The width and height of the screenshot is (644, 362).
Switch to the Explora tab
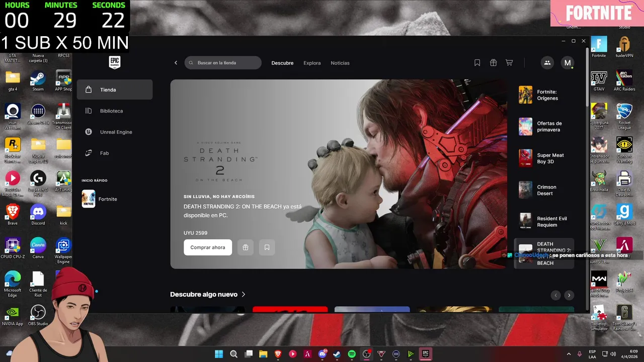312,63
